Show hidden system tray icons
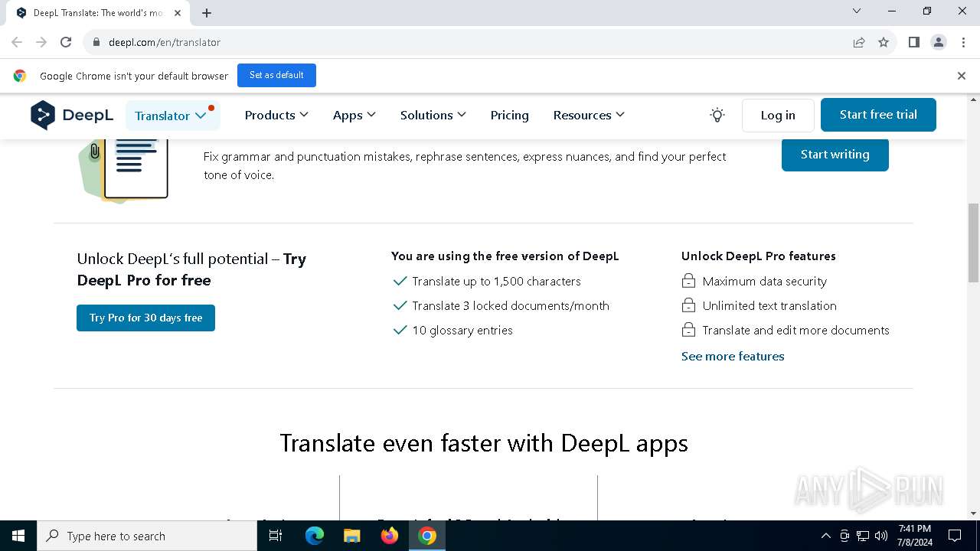 click(825, 536)
